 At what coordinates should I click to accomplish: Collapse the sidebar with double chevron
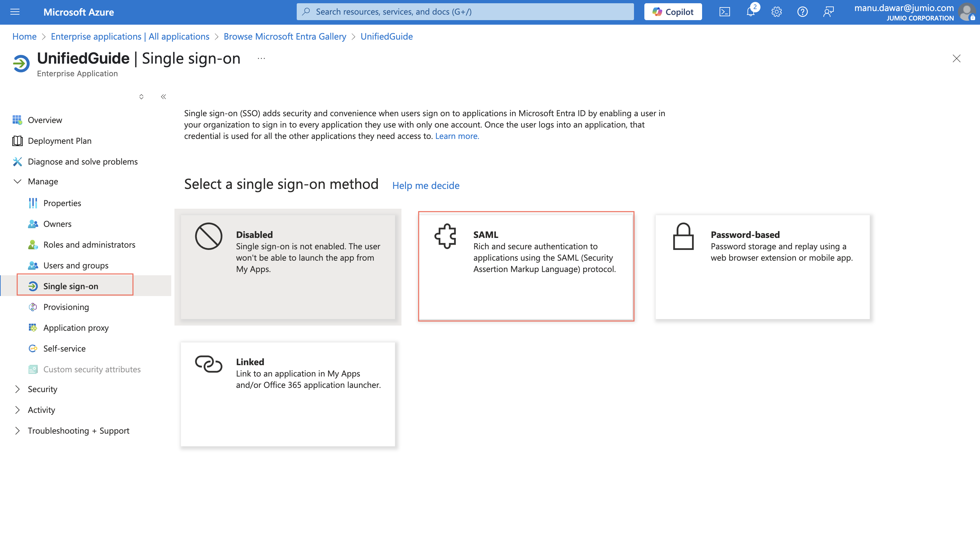pyautogui.click(x=163, y=97)
